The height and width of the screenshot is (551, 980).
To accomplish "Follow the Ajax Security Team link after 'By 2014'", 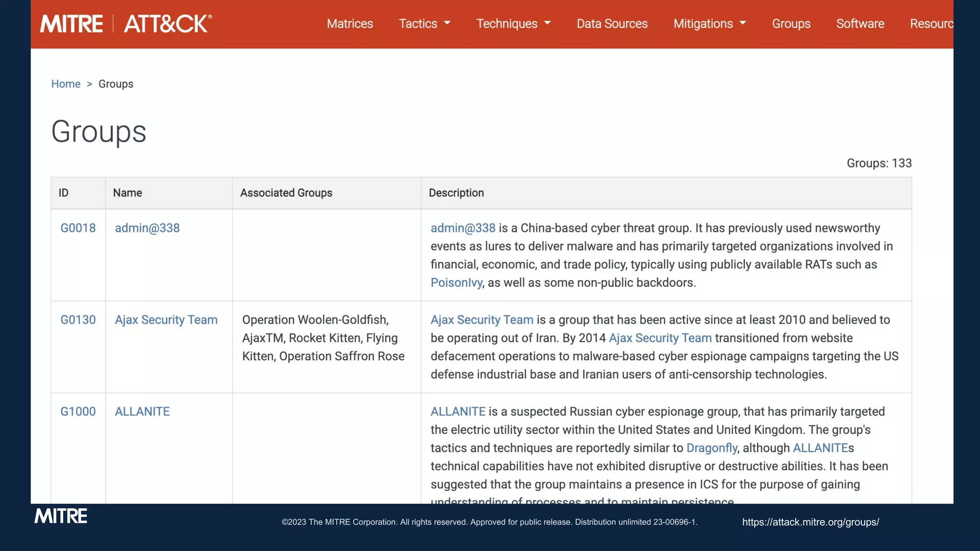I will coord(660,338).
